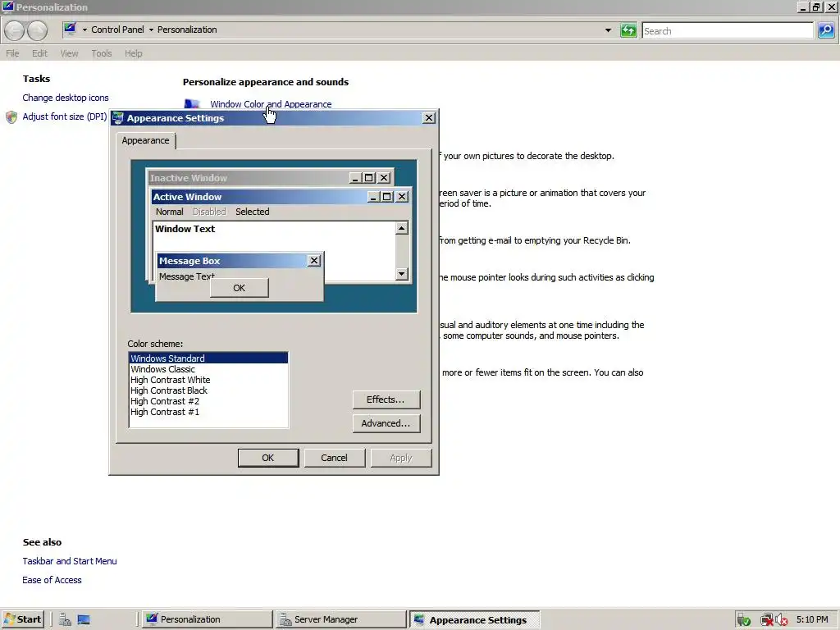Click Show Desktop quick launch icon
This screenshot has width=840, height=630.
[84, 619]
